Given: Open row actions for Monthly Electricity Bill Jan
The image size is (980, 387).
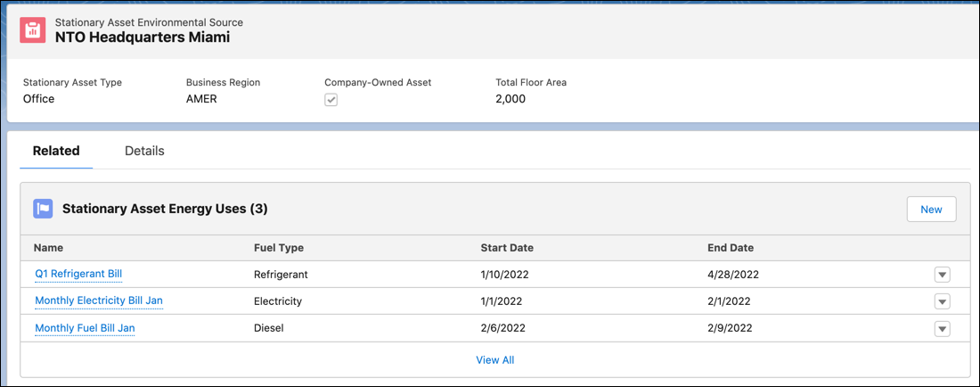Looking at the screenshot, I should [942, 301].
